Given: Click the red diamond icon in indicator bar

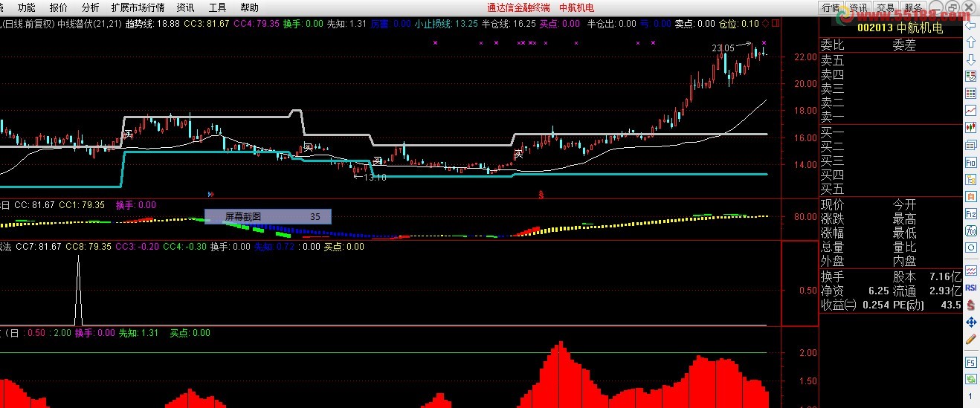Looking at the screenshot, I should [767, 24].
